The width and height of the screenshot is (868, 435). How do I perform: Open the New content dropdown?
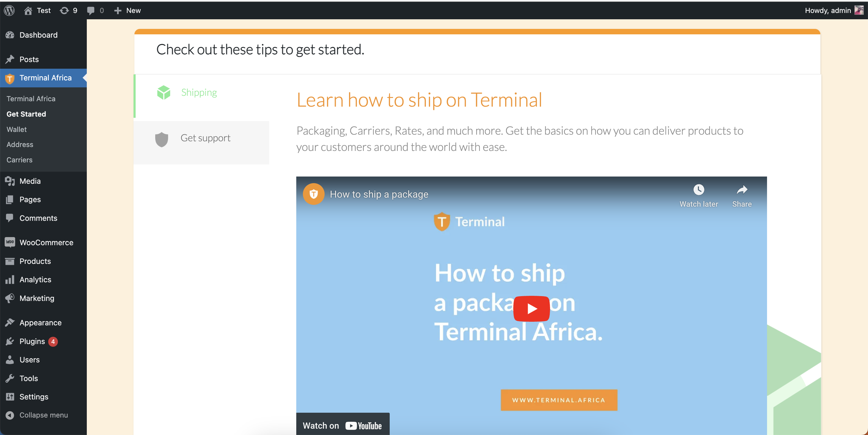tap(127, 11)
